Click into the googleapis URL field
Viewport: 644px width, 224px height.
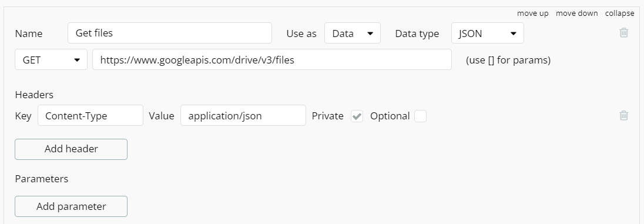tap(272, 59)
